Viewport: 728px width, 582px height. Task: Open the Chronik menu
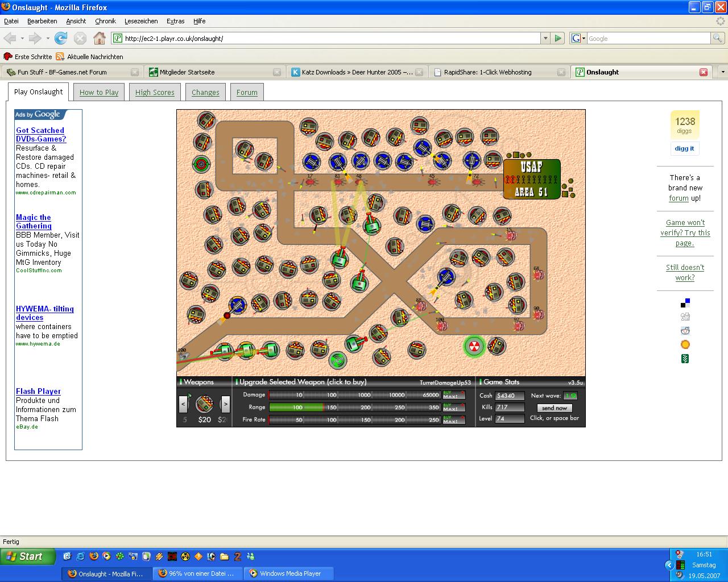tap(105, 21)
